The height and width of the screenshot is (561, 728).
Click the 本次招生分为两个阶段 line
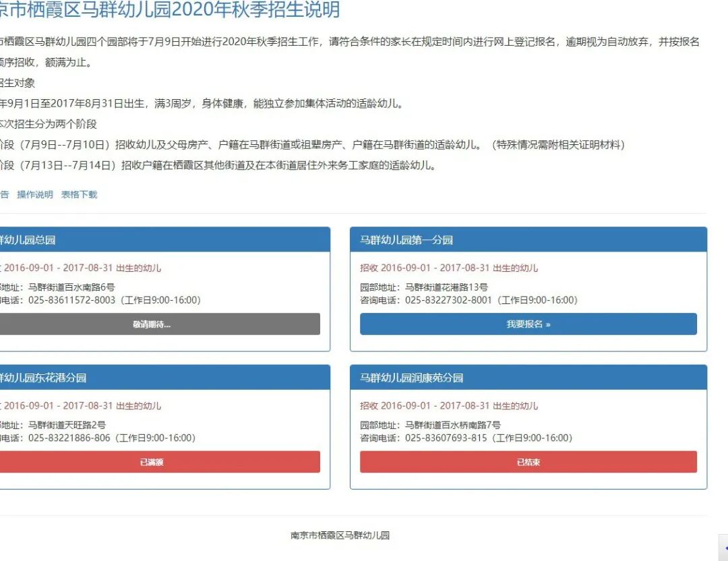point(49,124)
